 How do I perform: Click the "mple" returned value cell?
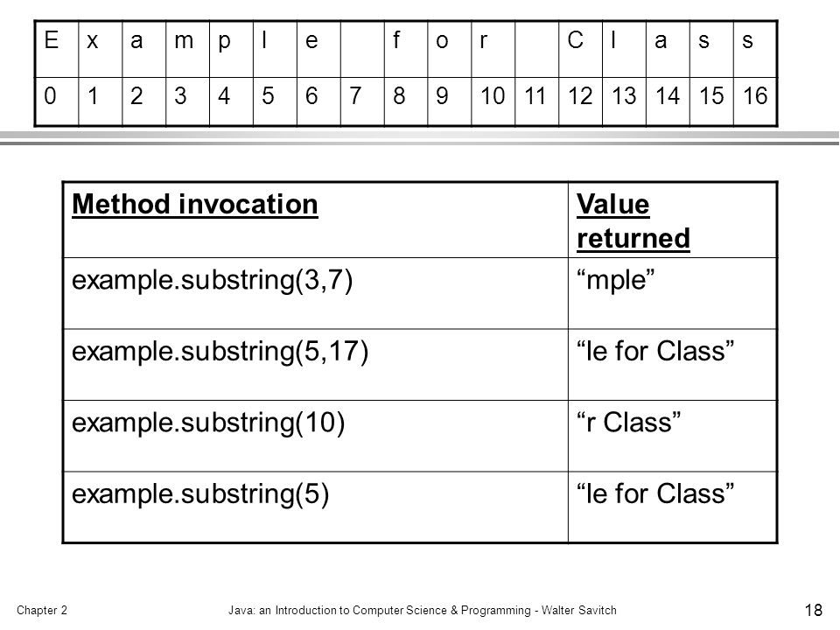tap(672, 293)
